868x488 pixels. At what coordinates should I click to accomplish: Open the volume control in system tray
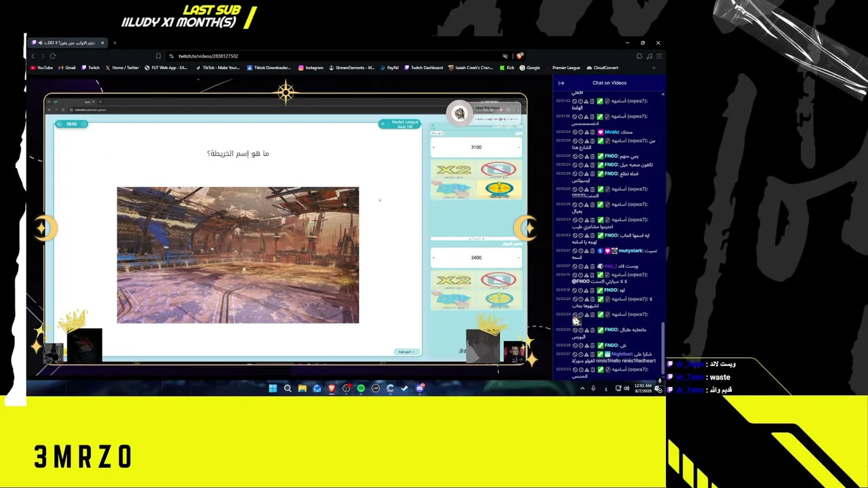coord(626,388)
